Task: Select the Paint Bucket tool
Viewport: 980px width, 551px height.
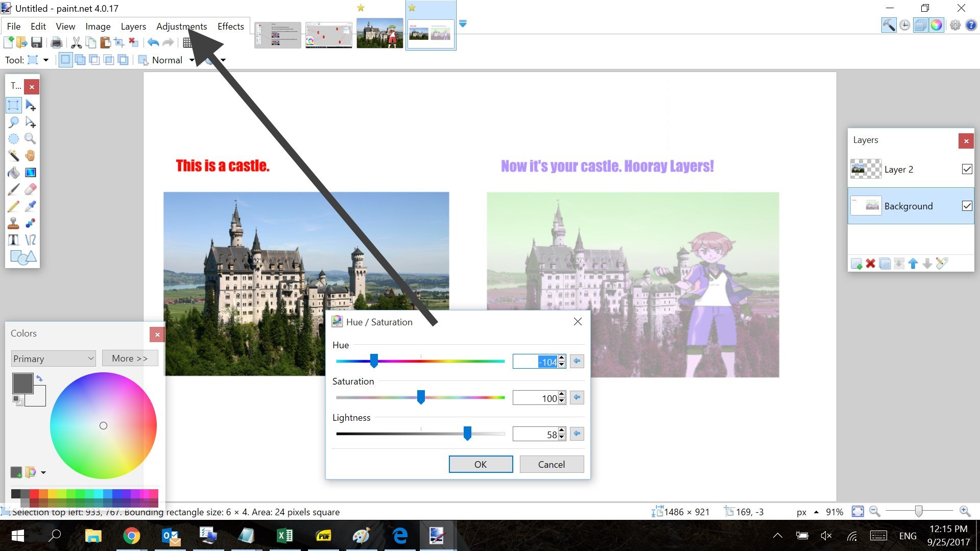Action: coord(14,173)
